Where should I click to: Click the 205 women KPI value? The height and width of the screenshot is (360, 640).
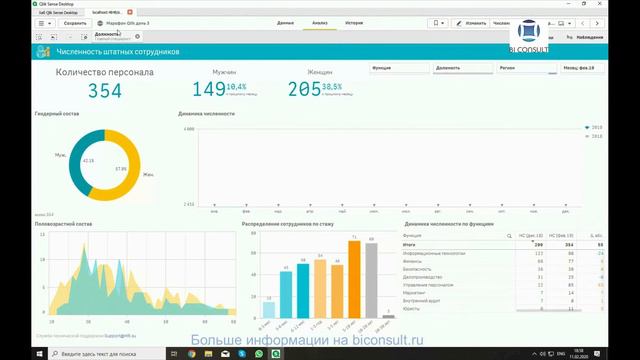coord(304,89)
